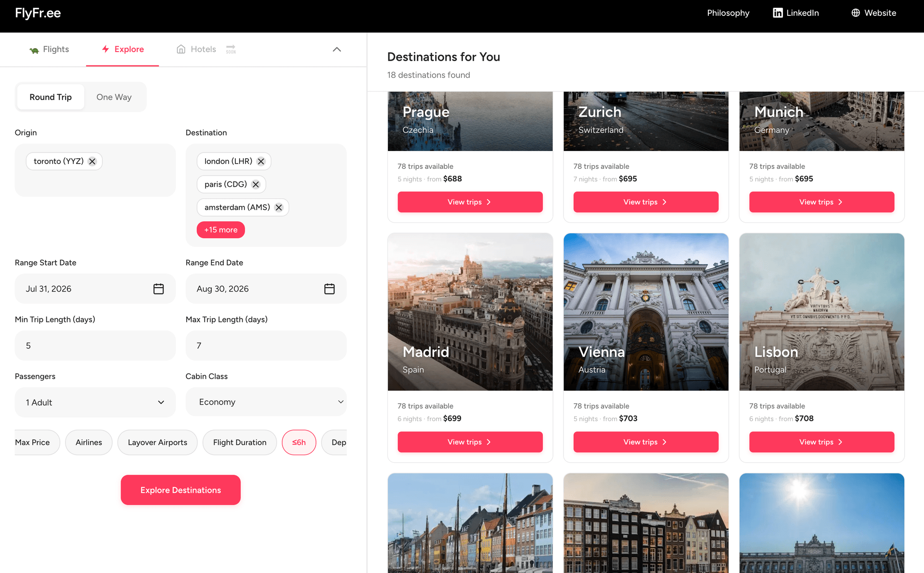The width and height of the screenshot is (924, 573).
Task: Open the Flight Duration filter
Action: 240,442
